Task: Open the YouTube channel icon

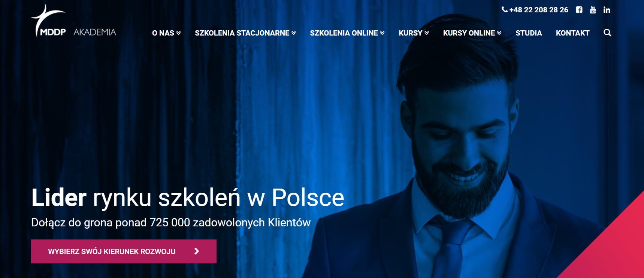Action: pyautogui.click(x=593, y=10)
